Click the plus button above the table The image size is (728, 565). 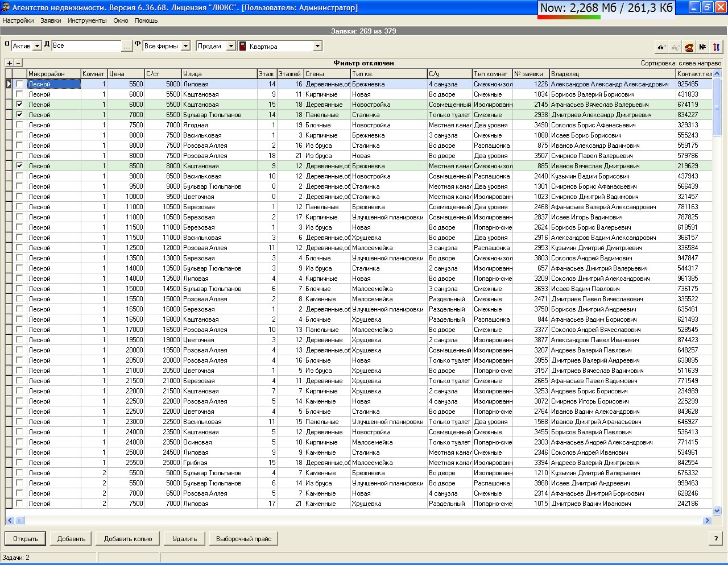coord(10,63)
